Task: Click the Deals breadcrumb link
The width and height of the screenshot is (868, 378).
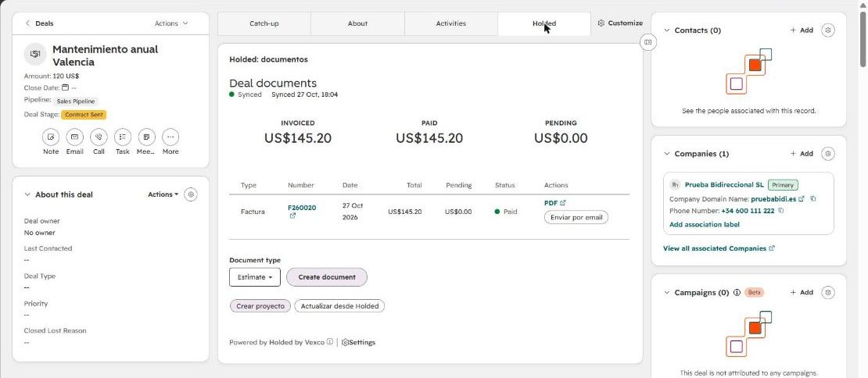Action: pyautogui.click(x=45, y=23)
